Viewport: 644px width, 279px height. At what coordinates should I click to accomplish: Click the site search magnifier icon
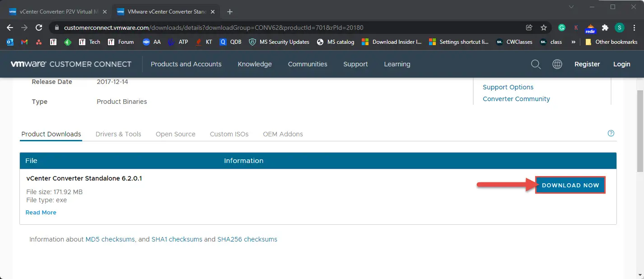(x=536, y=64)
